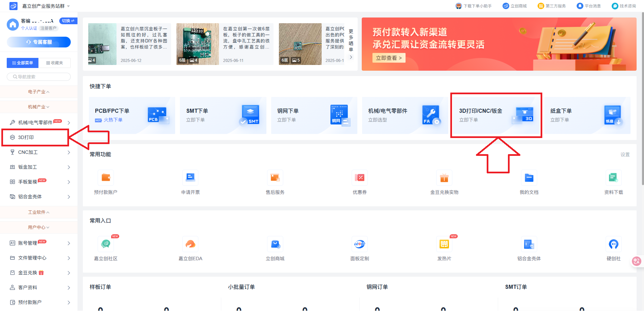The image size is (644, 311).
Task: Collapse the 工业软件 sidebar section
Action: tap(39, 212)
